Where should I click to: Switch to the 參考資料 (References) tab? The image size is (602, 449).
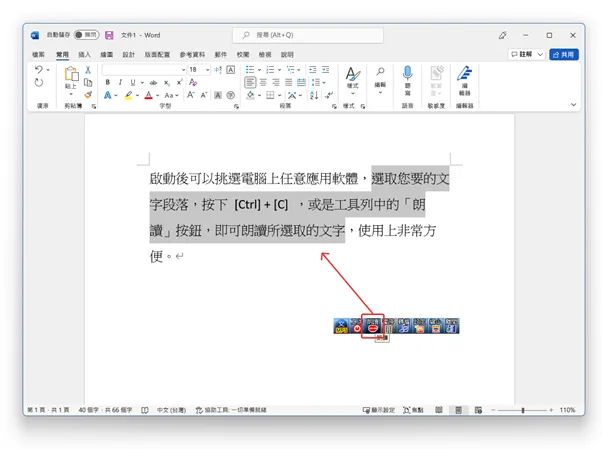tap(192, 55)
